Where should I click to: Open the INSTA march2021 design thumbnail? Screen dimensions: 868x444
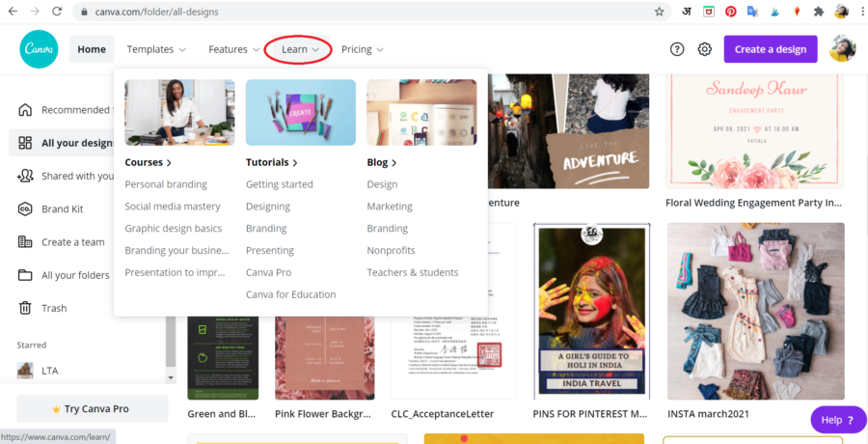pyautogui.click(x=755, y=311)
